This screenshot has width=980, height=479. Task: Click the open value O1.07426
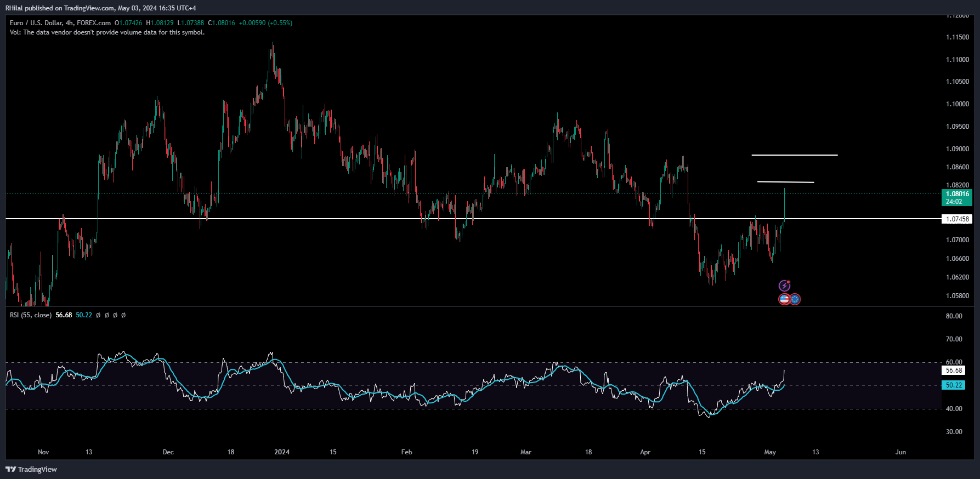[128, 23]
